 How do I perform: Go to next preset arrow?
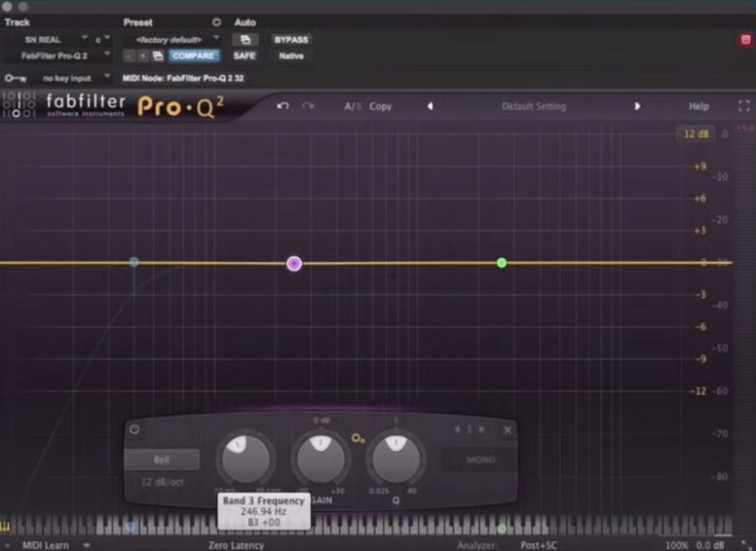coord(638,106)
